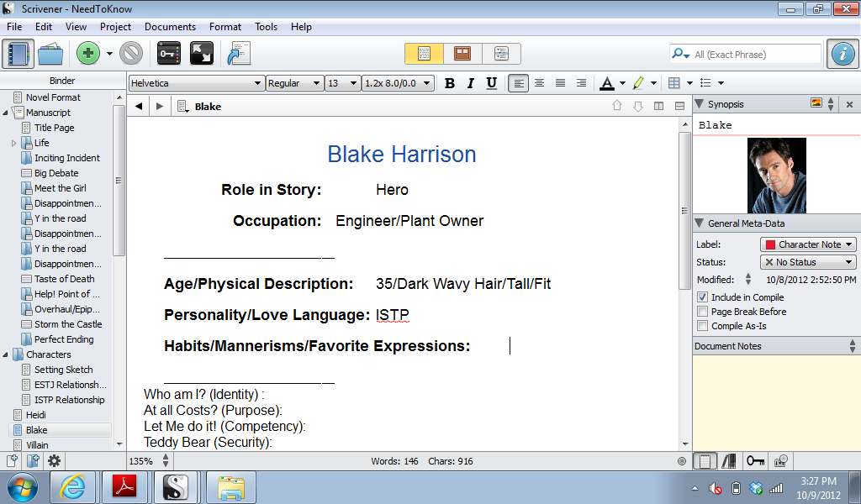Center align the text
The height and width of the screenshot is (504, 861).
pyautogui.click(x=539, y=83)
